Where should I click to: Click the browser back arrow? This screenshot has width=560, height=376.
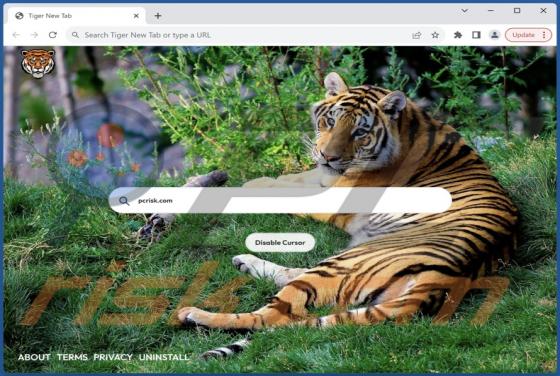[16, 35]
